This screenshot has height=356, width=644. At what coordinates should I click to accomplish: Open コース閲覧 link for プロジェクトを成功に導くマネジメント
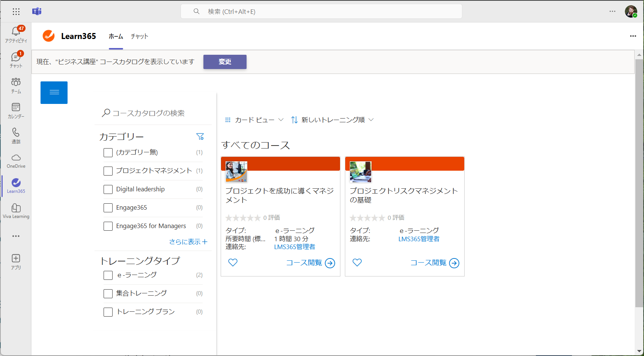pos(304,263)
